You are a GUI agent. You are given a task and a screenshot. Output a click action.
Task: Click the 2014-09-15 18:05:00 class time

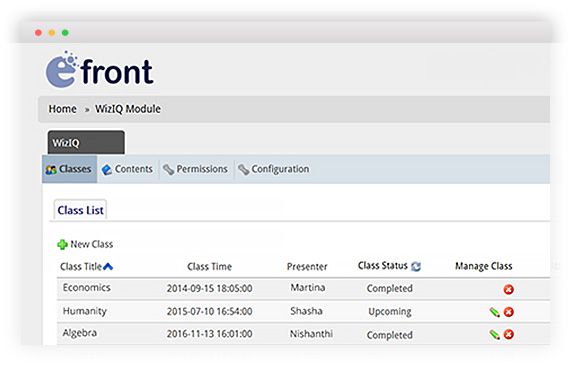209,289
